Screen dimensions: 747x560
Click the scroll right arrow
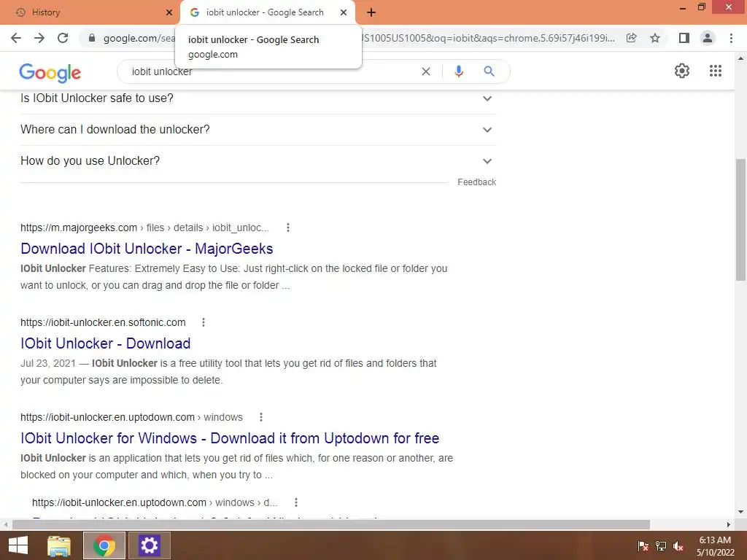729,524
